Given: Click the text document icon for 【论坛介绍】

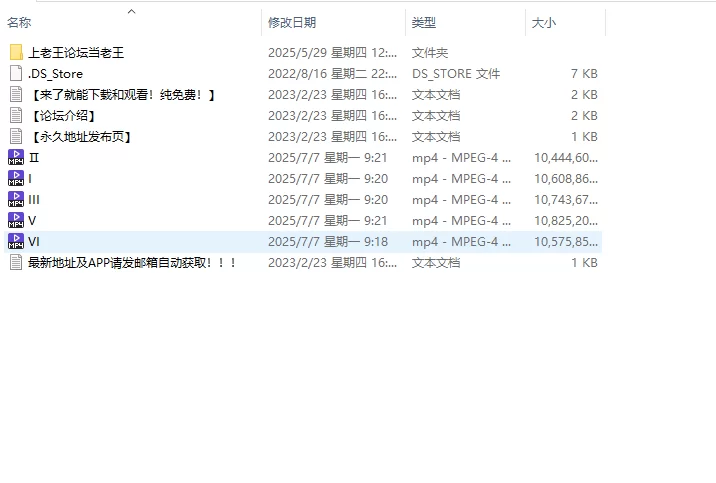Looking at the screenshot, I should pos(16,116).
